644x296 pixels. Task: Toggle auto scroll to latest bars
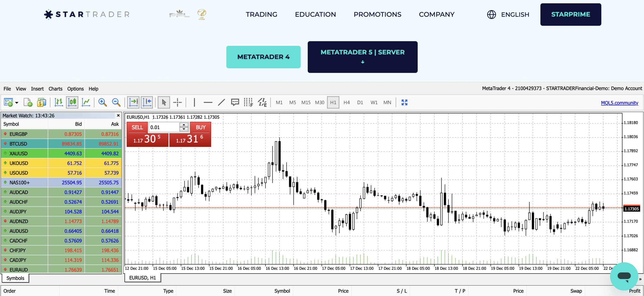coord(133,102)
